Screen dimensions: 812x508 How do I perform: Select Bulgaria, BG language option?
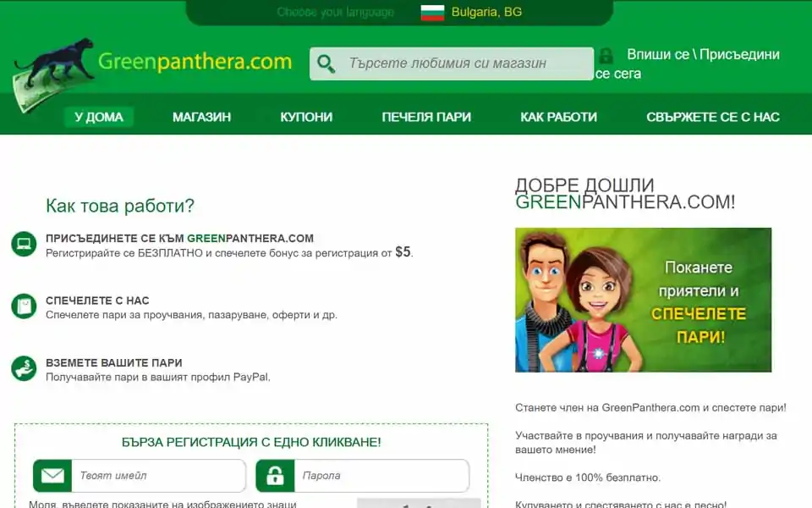click(x=486, y=12)
